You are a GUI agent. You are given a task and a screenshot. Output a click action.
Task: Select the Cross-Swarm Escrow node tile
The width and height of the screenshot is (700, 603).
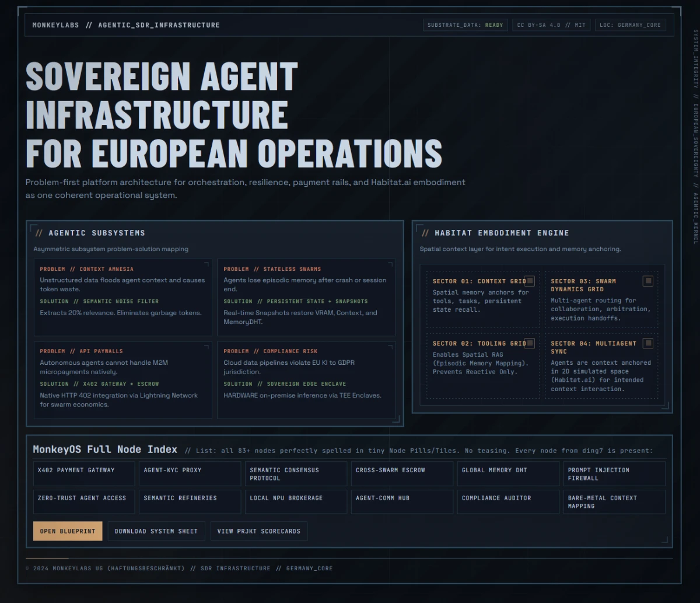coord(402,474)
